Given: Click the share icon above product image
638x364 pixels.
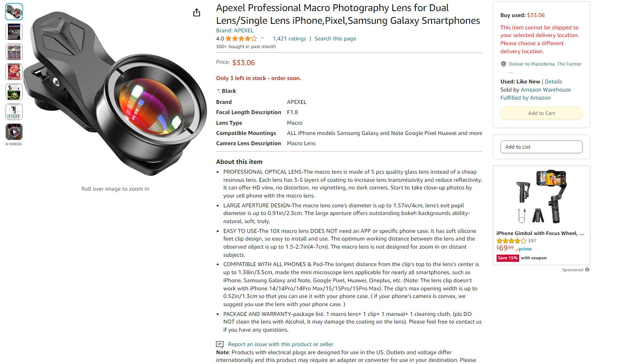Looking at the screenshot, I should (196, 12).
